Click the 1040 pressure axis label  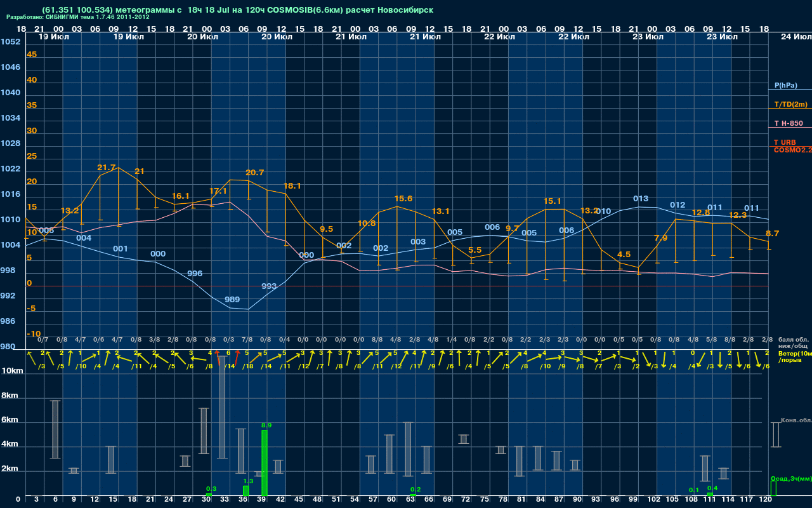coord(10,93)
